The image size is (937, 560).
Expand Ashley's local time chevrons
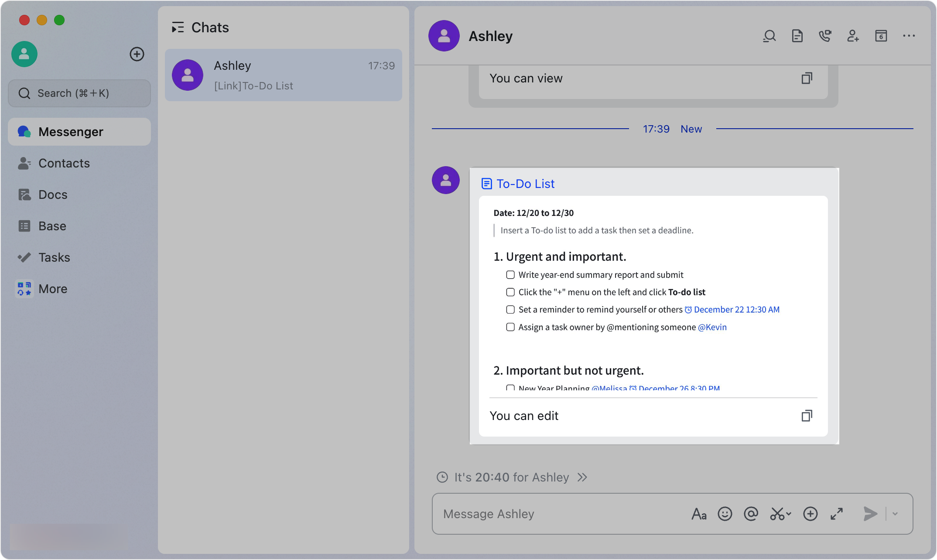tap(582, 477)
